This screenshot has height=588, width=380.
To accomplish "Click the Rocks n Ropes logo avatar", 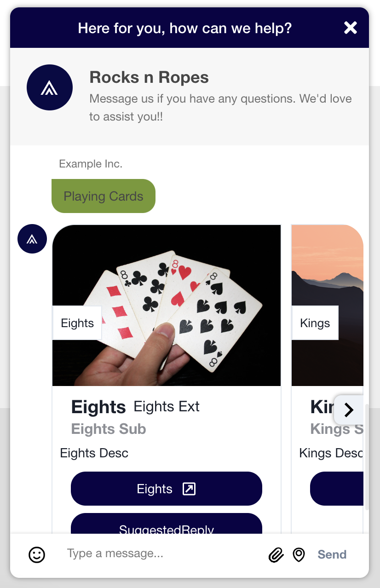I will tap(50, 87).
